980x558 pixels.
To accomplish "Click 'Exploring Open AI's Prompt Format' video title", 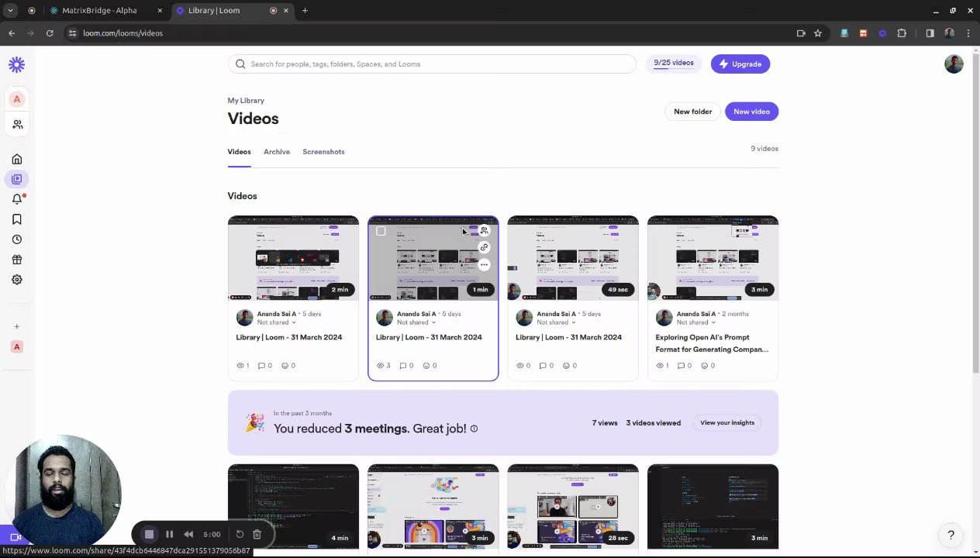I will [712, 343].
